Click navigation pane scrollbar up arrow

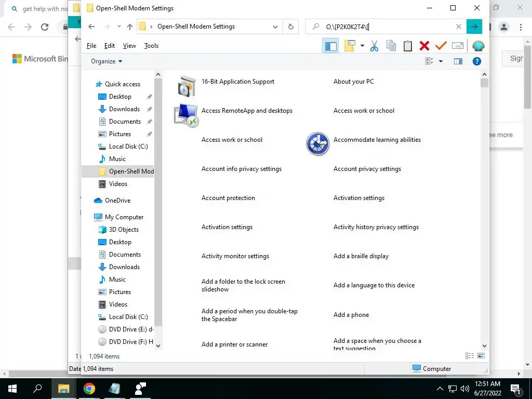click(x=158, y=74)
